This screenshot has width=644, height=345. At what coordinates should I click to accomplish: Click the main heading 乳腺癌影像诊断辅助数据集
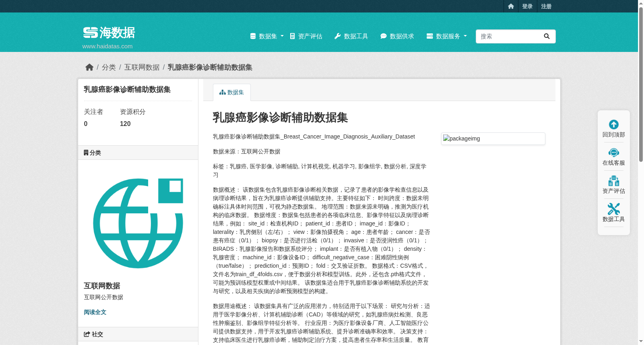pos(280,118)
